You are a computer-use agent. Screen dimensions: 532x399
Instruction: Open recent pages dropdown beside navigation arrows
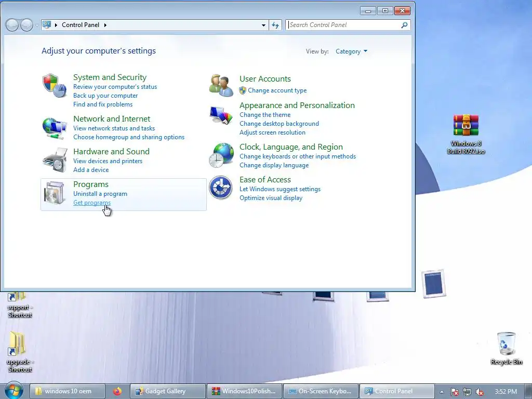point(37,25)
